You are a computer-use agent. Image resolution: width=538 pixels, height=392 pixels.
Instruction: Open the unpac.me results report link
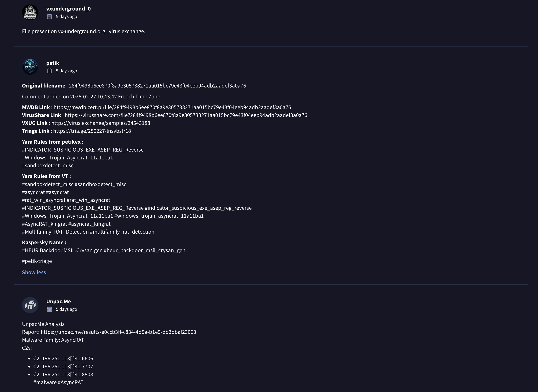click(118, 332)
